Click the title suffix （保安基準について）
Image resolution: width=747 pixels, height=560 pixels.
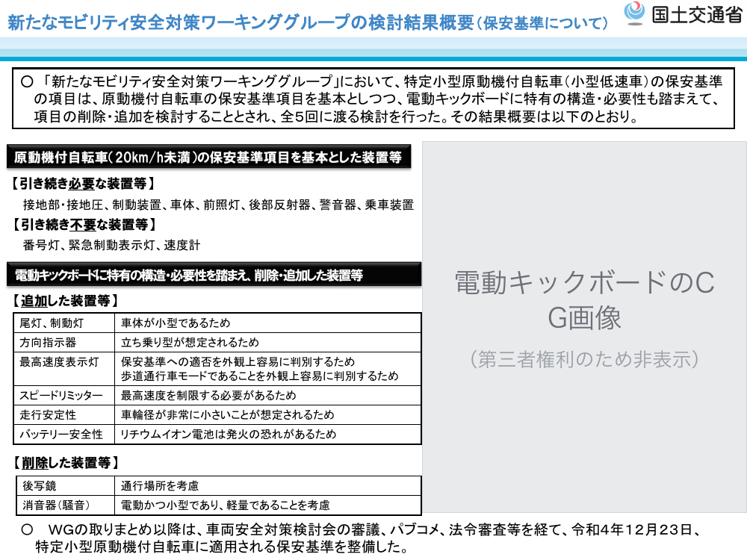[x=542, y=23]
